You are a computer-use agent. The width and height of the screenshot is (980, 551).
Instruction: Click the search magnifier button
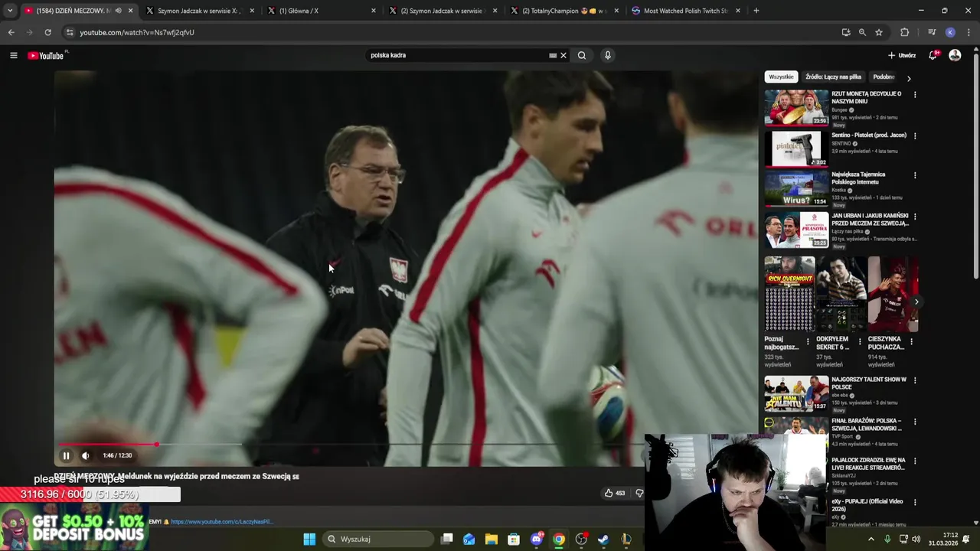click(x=582, y=55)
